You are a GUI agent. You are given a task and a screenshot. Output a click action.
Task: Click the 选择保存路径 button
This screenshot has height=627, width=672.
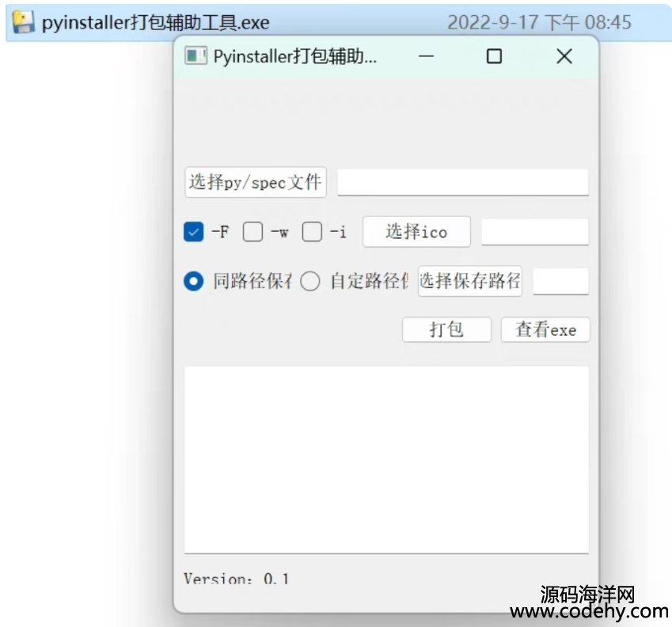pyautogui.click(x=469, y=281)
